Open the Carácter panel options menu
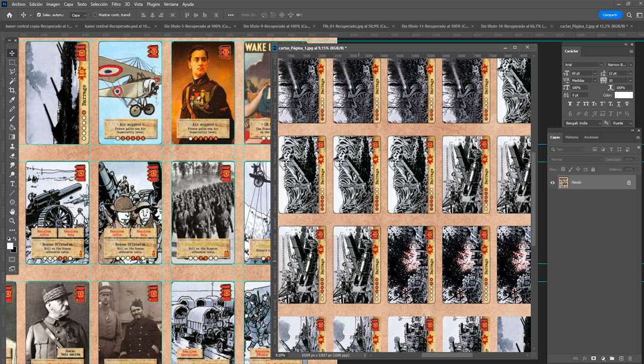 [x=632, y=51]
